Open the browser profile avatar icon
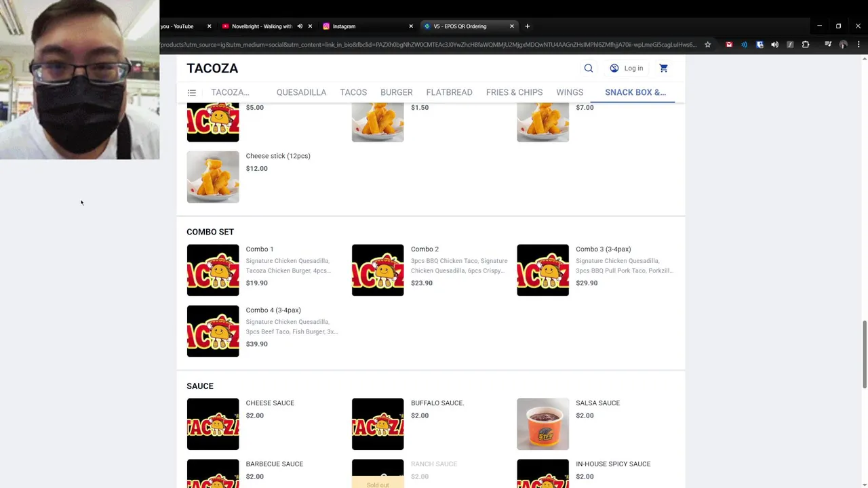 (x=843, y=45)
